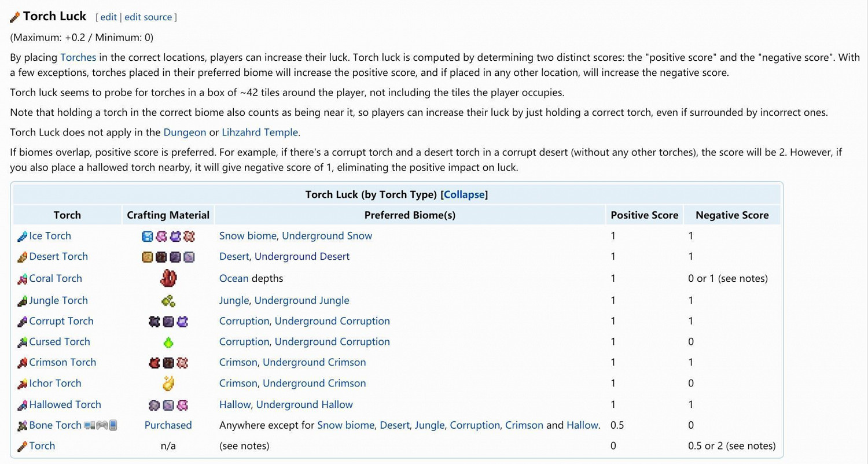868x464 pixels.
Task: Click the section 'edit' link
Action: click(x=109, y=17)
